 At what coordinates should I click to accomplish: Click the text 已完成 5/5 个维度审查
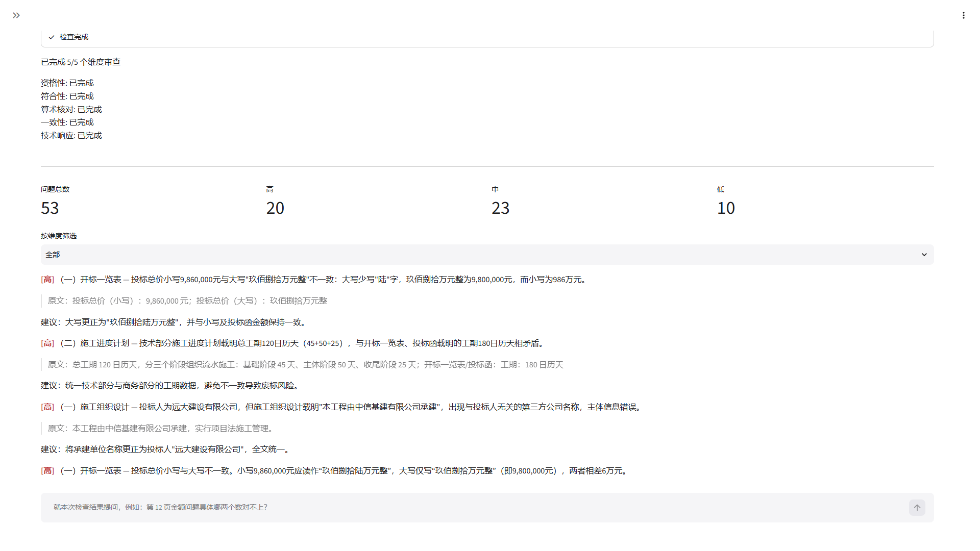point(81,62)
